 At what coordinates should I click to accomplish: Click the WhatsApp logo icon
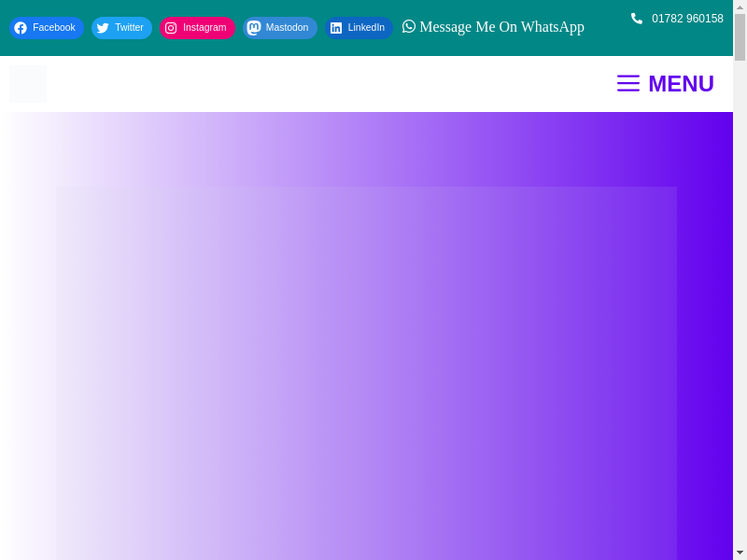pos(409,26)
